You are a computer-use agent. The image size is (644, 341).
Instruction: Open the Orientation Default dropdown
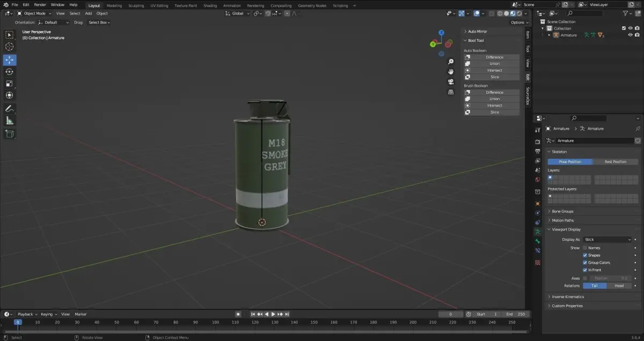coord(54,23)
